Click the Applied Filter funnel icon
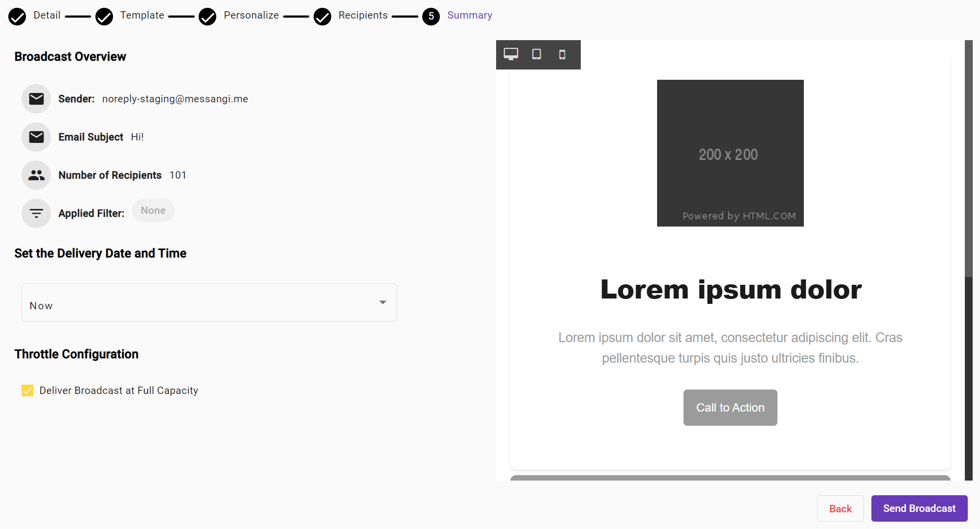 tap(36, 213)
